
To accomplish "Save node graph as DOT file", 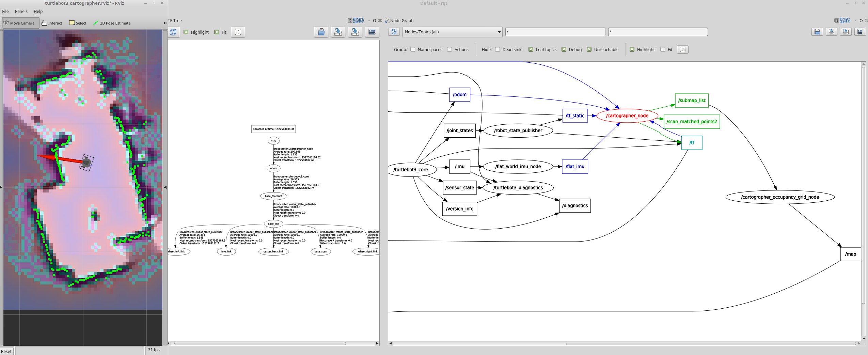I will 832,32.
